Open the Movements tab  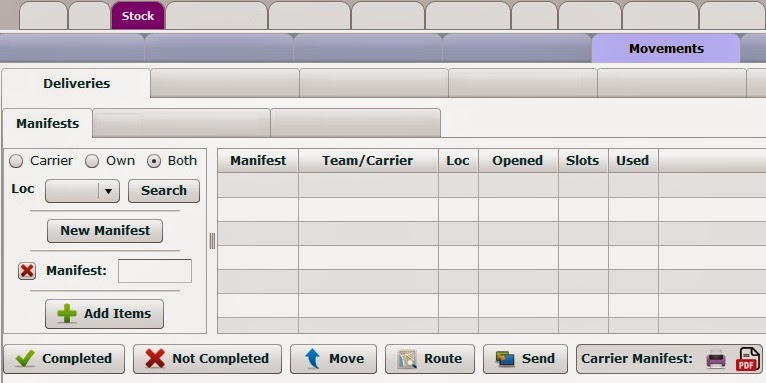(666, 48)
